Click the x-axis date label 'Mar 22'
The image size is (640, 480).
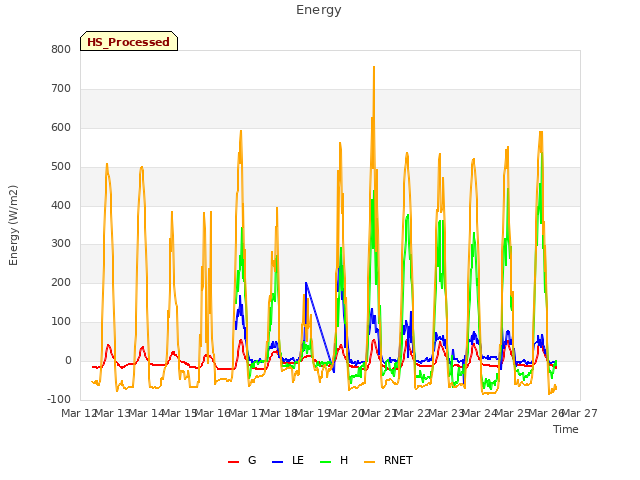coord(413,413)
